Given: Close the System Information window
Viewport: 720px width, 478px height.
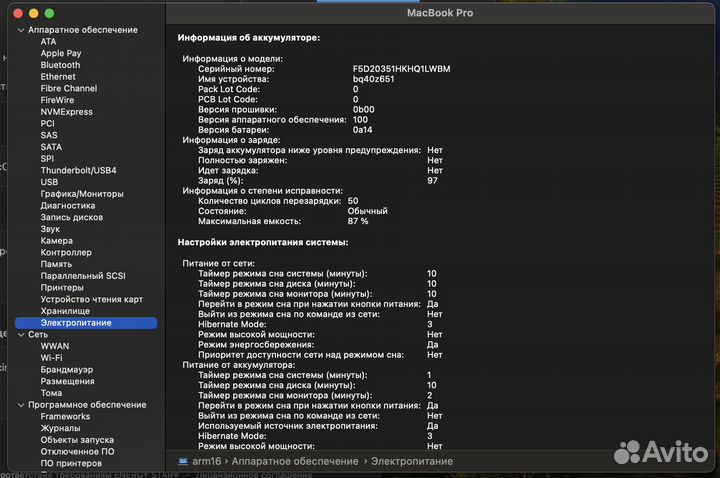Looking at the screenshot, I should coord(18,13).
